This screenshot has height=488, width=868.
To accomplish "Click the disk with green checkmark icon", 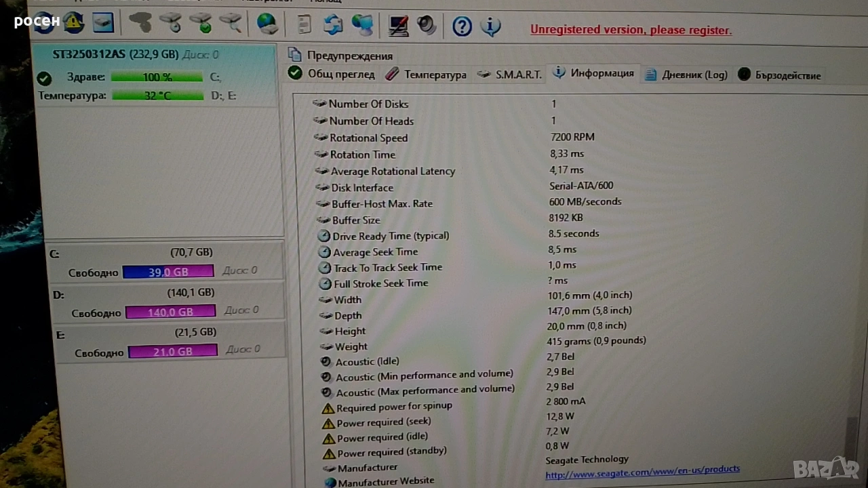I will pos(201,24).
